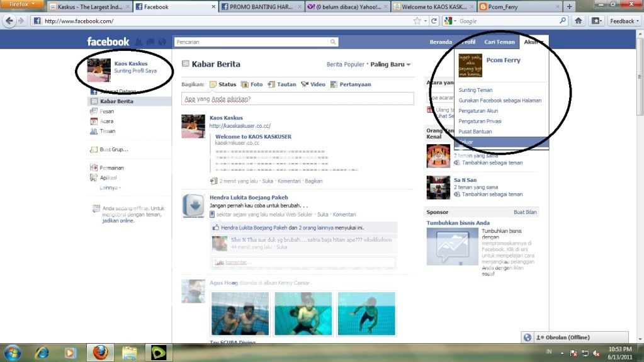Click Berita Populer link

345,64
